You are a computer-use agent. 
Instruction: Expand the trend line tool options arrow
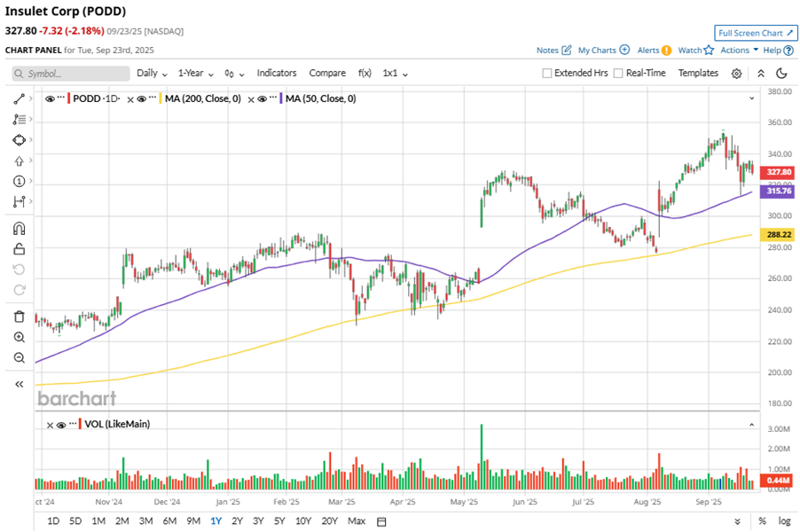pyautogui.click(x=31, y=98)
